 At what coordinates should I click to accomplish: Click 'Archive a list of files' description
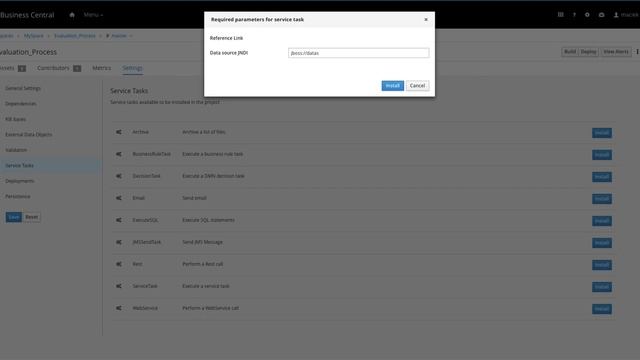204,132
